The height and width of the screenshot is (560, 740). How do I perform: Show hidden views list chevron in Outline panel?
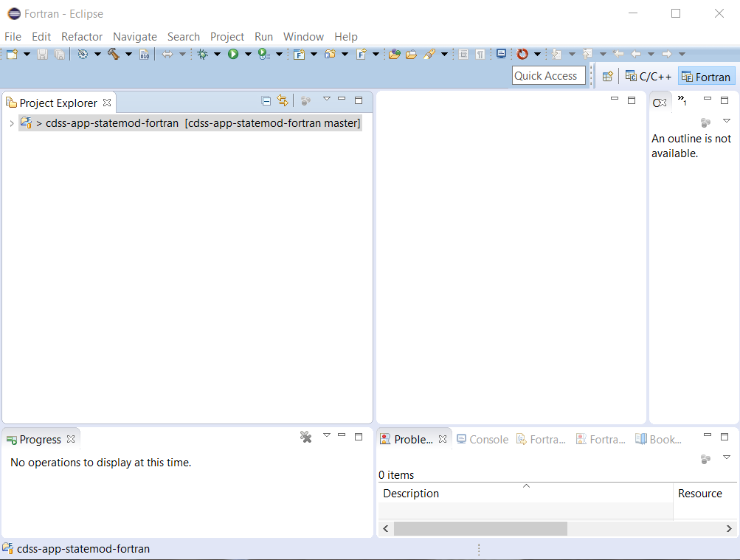(x=682, y=100)
